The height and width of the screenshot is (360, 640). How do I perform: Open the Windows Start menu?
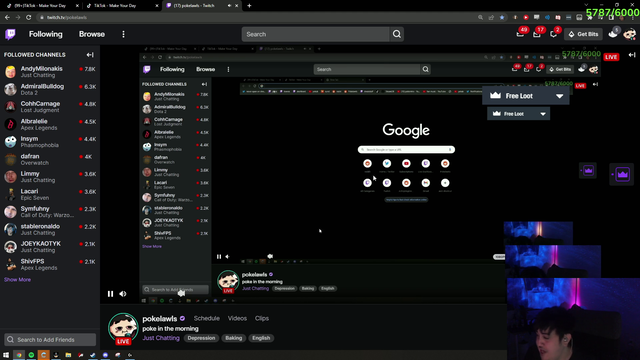click(x=6, y=355)
